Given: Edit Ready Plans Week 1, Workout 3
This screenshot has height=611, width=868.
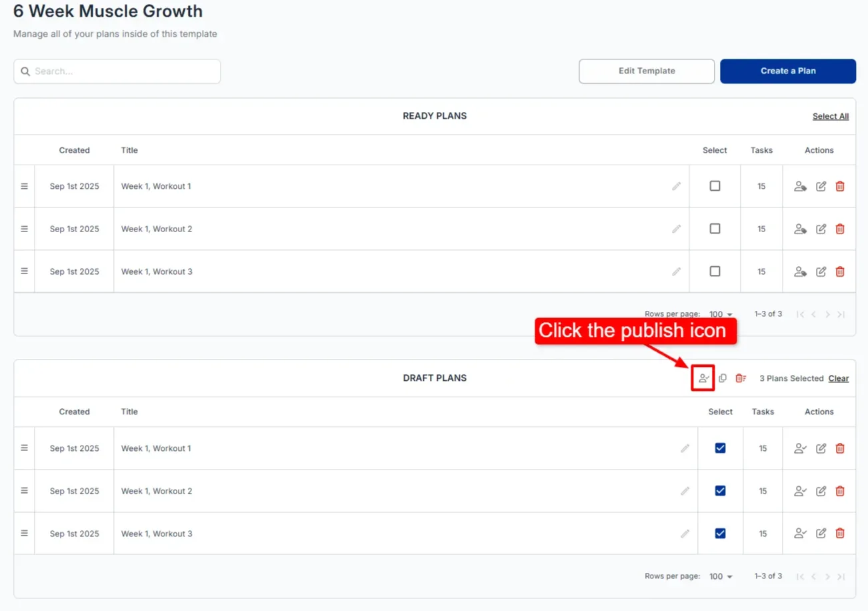Looking at the screenshot, I should [821, 271].
